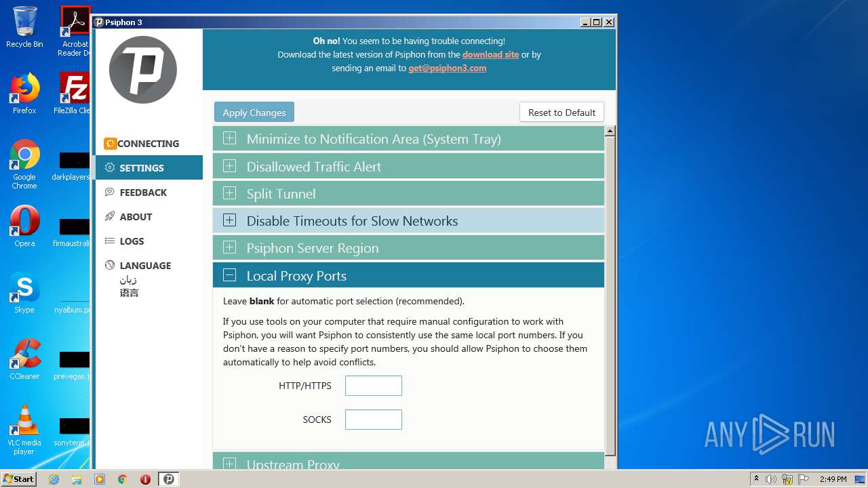Image resolution: width=868 pixels, height=488 pixels.
Task: Click the Opera desktop icon
Action: pyautogui.click(x=24, y=226)
